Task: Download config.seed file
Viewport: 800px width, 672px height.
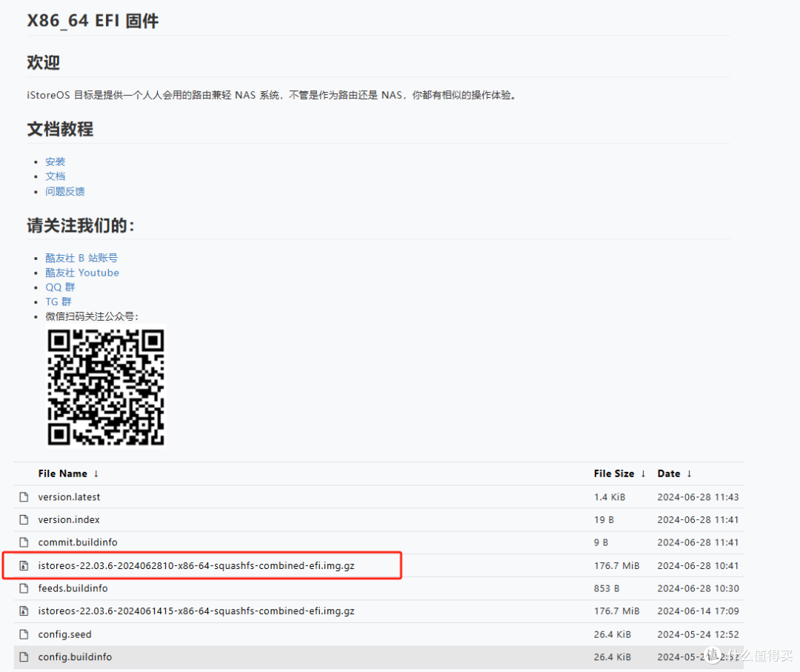Action: [x=64, y=634]
